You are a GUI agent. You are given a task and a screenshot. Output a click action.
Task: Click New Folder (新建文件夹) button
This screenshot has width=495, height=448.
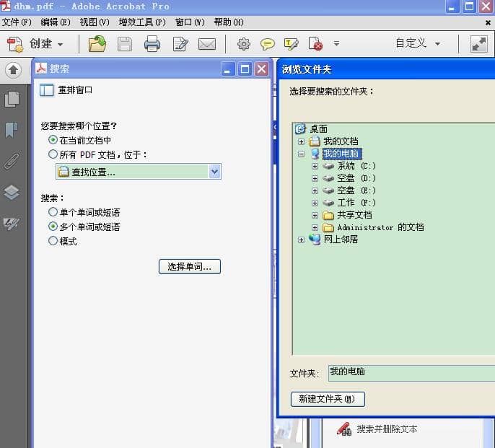328,399
